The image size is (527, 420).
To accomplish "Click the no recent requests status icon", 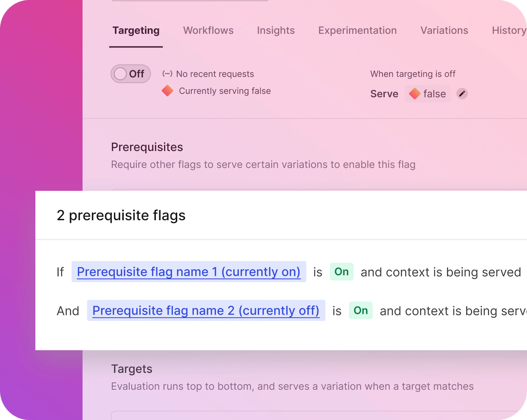I will [x=167, y=74].
